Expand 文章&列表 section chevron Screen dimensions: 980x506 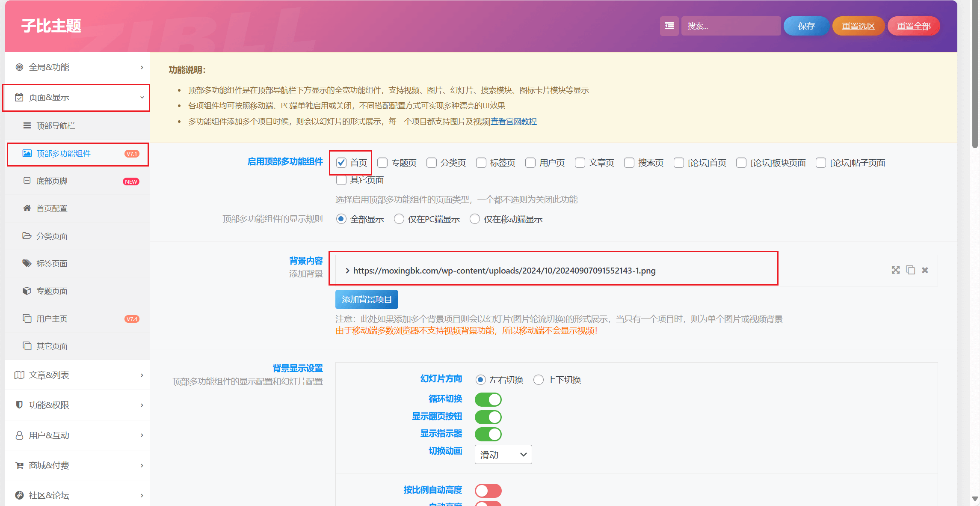click(x=142, y=375)
